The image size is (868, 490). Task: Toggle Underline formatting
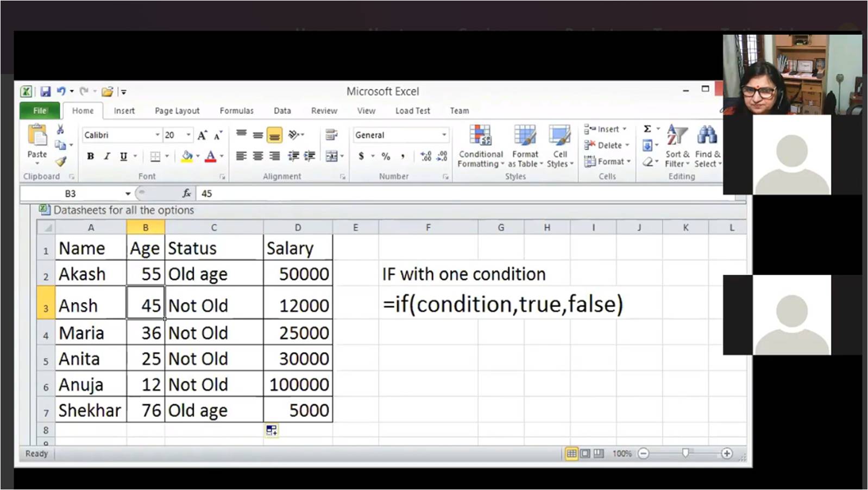123,156
